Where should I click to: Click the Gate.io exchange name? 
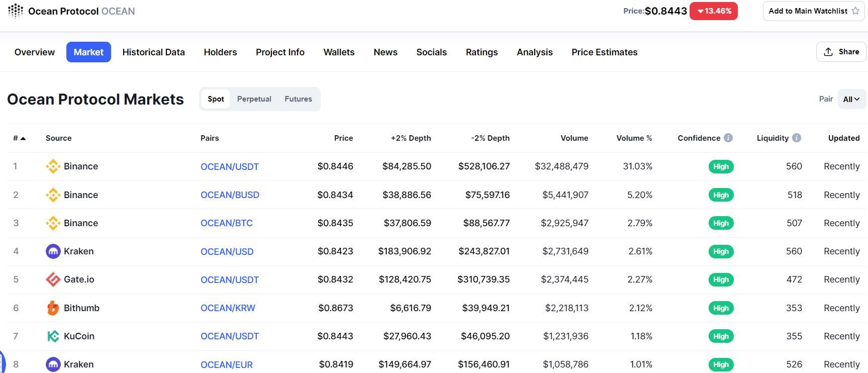click(79, 279)
